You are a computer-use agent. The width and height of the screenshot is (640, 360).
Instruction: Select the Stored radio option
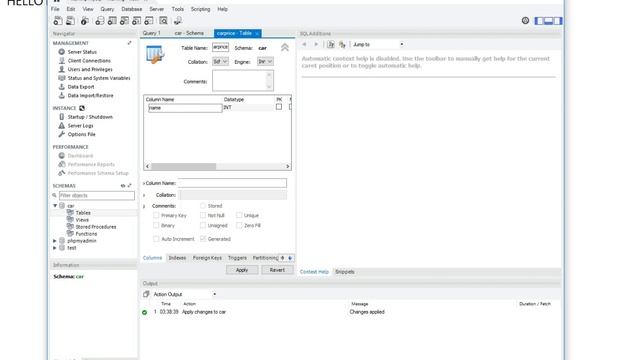click(x=203, y=206)
